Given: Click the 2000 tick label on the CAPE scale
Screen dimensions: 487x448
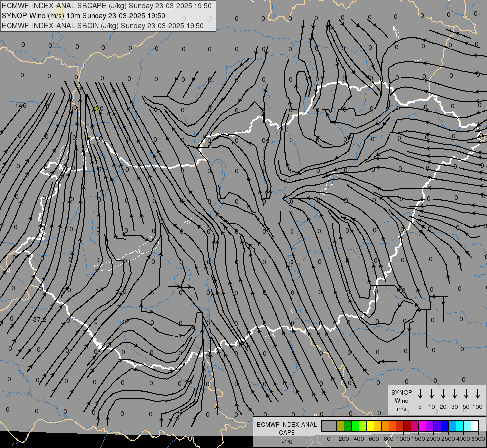Looking at the screenshot, I should coord(433,439).
